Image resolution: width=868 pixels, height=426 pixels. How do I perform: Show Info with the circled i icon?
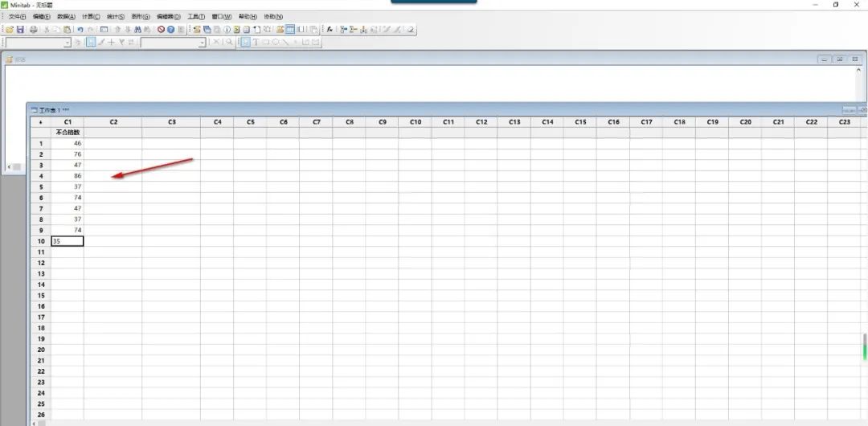click(x=227, y=30)
